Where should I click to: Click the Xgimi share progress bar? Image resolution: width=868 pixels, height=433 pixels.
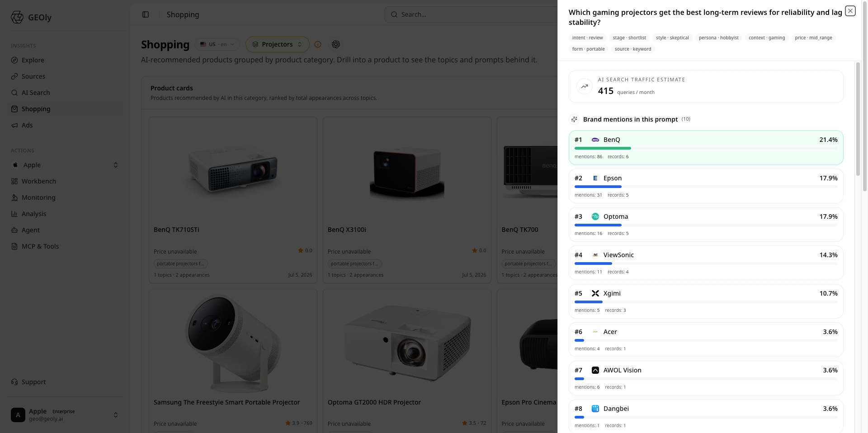[x=706, y=302]
